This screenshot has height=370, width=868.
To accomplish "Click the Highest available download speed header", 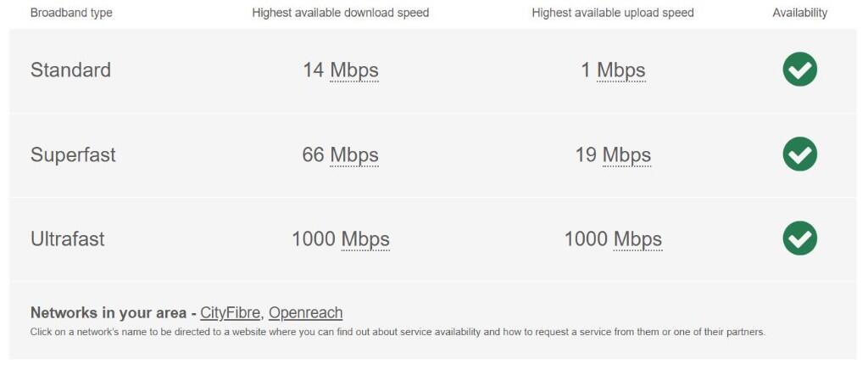I will tap(341, 13).
